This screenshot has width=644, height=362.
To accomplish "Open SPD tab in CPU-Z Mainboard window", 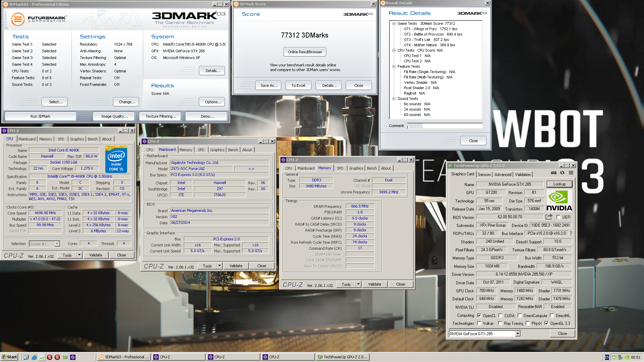I will click(201, 150).
